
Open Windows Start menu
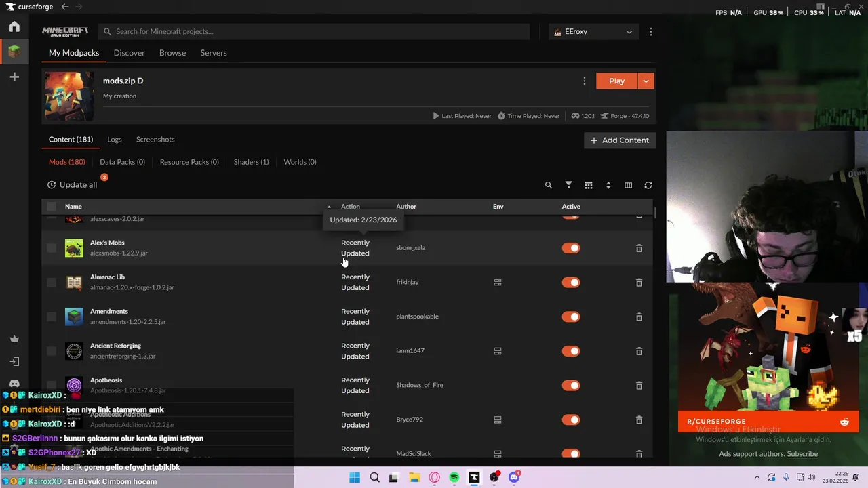(355, 477)
